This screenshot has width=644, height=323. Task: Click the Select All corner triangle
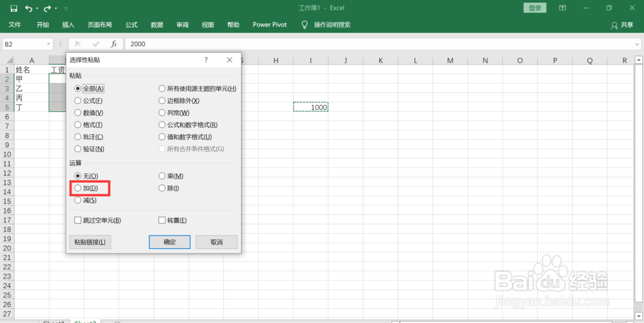(x=10, y=60)
